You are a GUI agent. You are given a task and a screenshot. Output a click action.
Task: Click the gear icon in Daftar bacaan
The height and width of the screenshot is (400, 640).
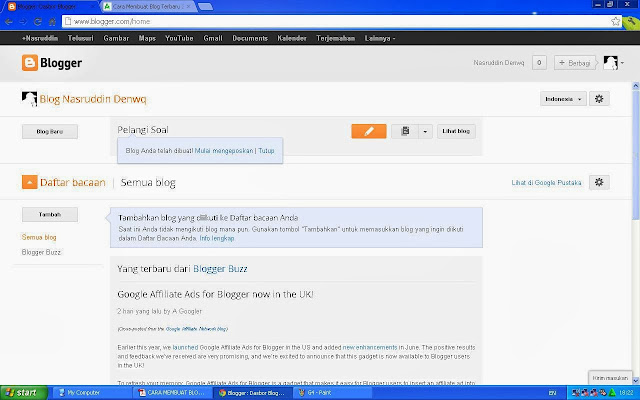click(x=599, y=182)
